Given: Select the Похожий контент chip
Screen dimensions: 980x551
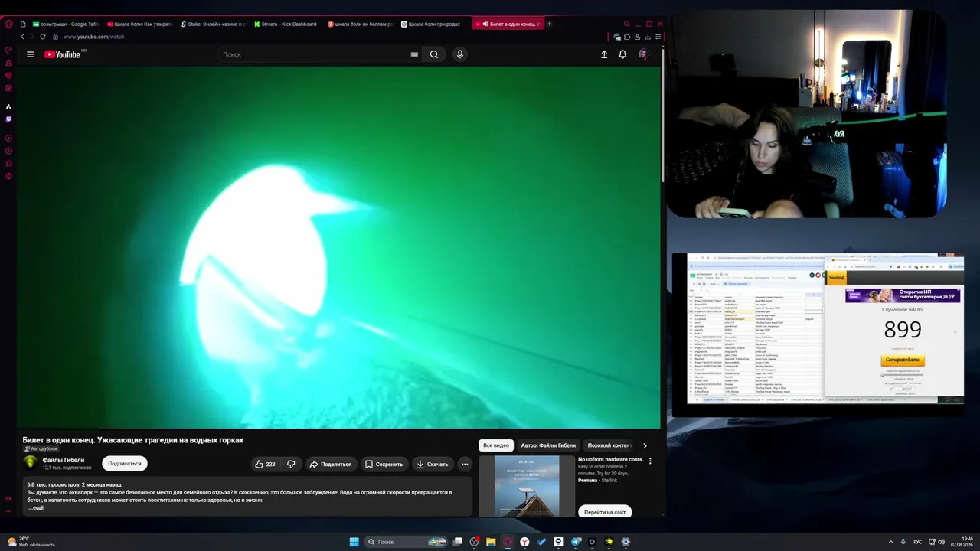Looking at the screenshot, I should point(608,445).
